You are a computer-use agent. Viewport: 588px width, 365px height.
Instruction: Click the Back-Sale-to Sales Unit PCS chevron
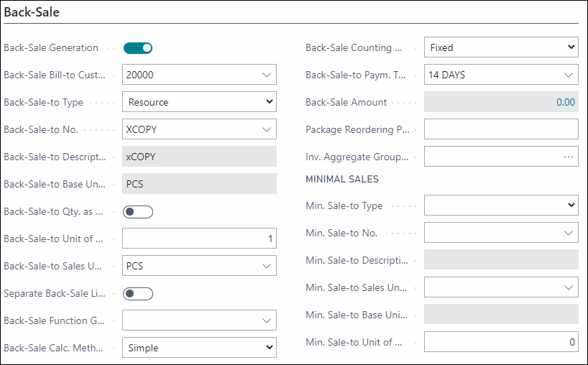267,266
